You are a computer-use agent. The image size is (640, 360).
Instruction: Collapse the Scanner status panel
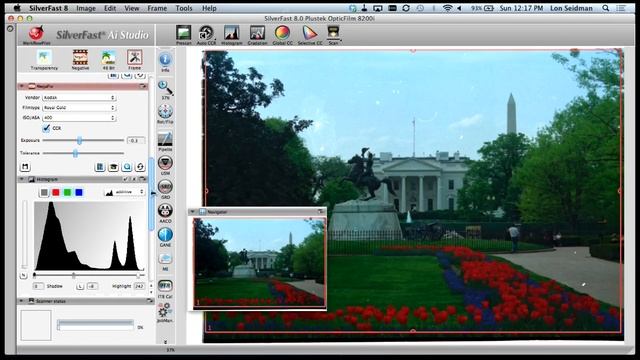(x=22, y=301)
